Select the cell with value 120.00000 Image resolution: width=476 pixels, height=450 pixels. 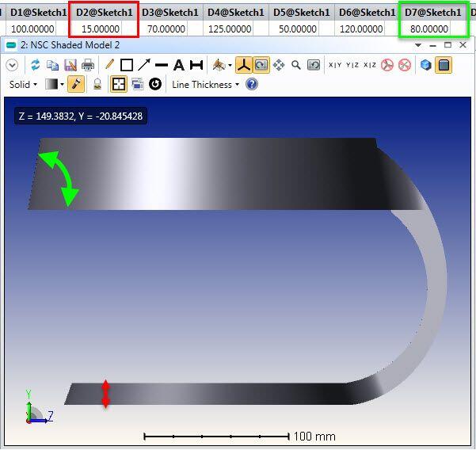[361, 29]
